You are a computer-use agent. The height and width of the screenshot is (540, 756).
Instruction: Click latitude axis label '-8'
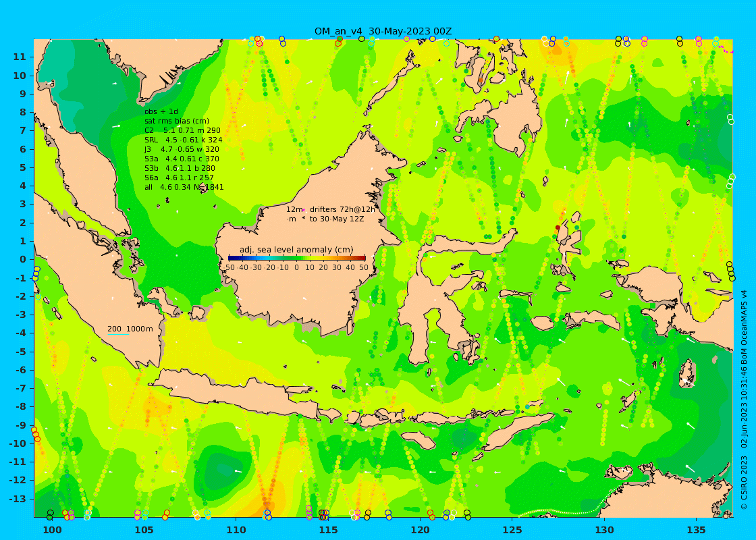click(x=21, y=406)
